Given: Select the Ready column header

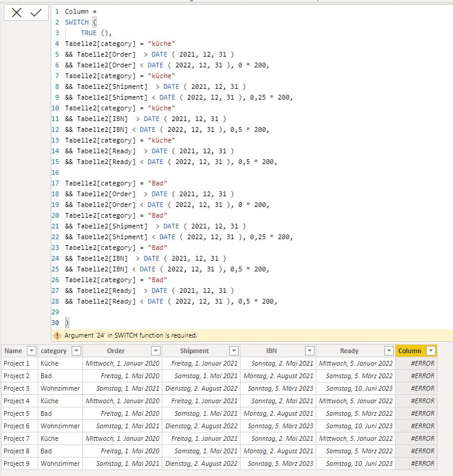Looking at the screenshot, I should (x=349, y=351).
